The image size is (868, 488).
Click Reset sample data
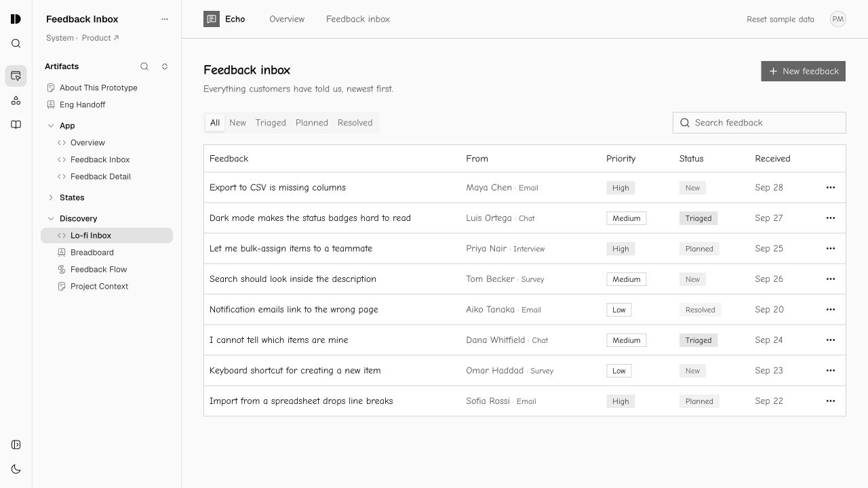pos(781,19)
